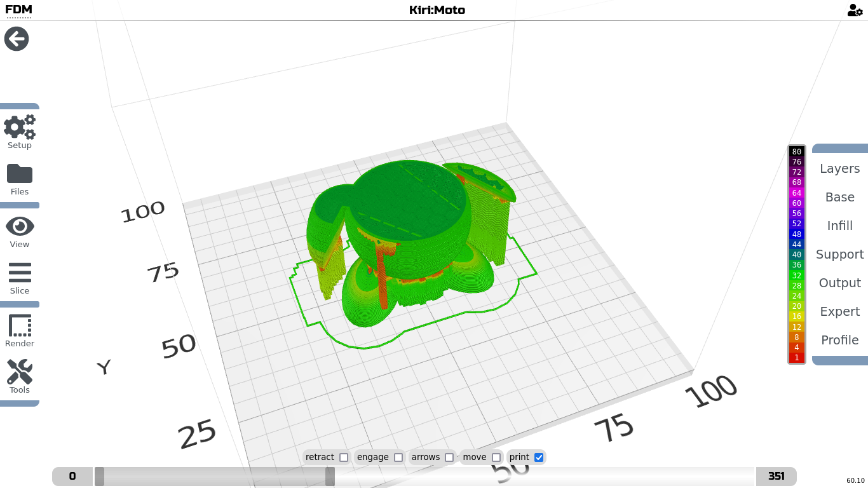The width and height of the screenshot is (868, 488).
Task: Click the FDM mode button
Action: (18, 10)
